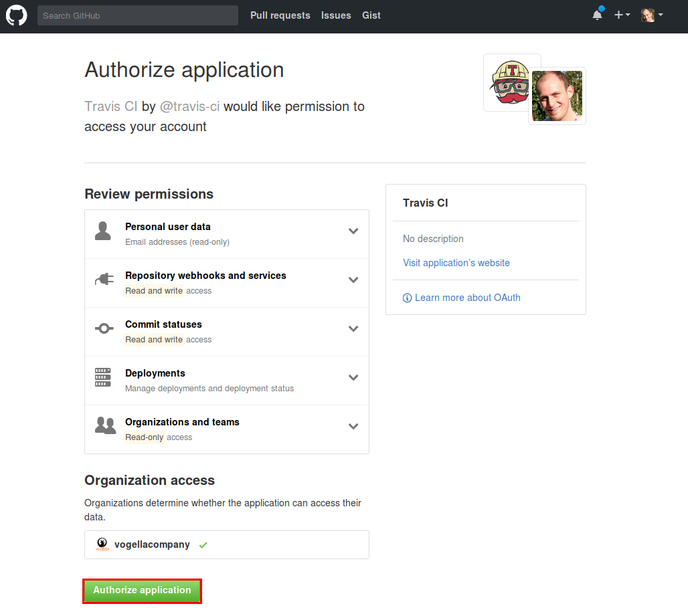Focus the Search GitHub field

pyautogui.click(x=137, y=15)
